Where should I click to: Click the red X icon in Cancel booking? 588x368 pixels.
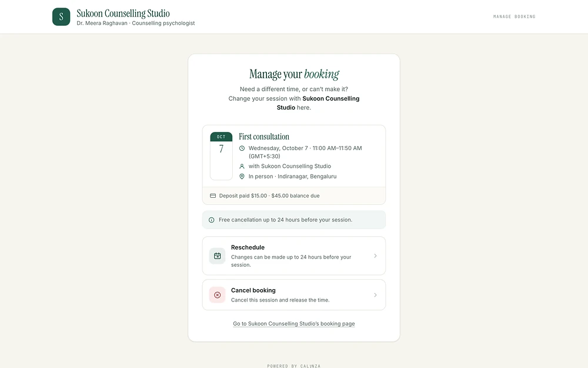[217, 295]
